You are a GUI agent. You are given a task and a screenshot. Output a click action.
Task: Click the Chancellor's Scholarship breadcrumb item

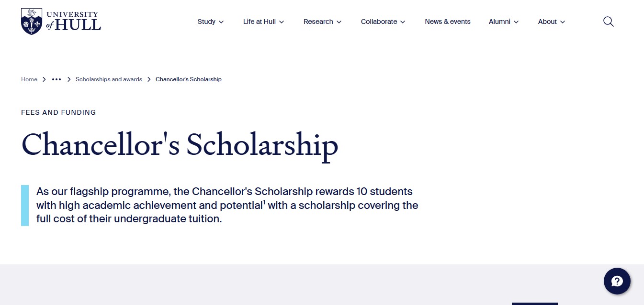tap(189, 79)
